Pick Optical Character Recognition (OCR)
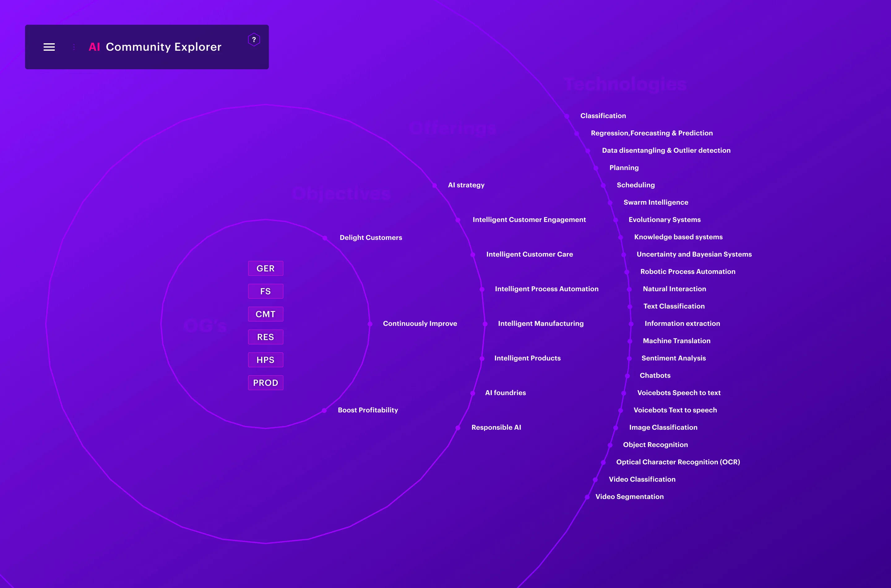 tap(678, 462)
